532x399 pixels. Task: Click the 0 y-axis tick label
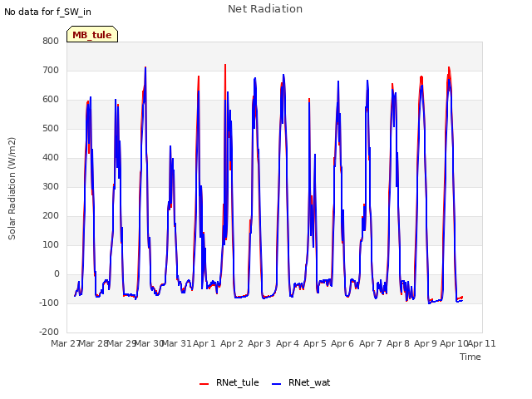[x=57, y=273]
